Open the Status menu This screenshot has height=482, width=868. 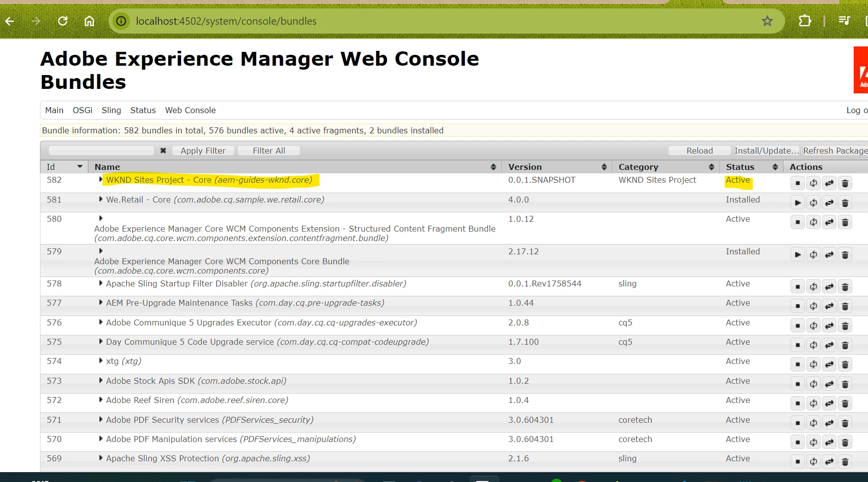pos(143,110)
